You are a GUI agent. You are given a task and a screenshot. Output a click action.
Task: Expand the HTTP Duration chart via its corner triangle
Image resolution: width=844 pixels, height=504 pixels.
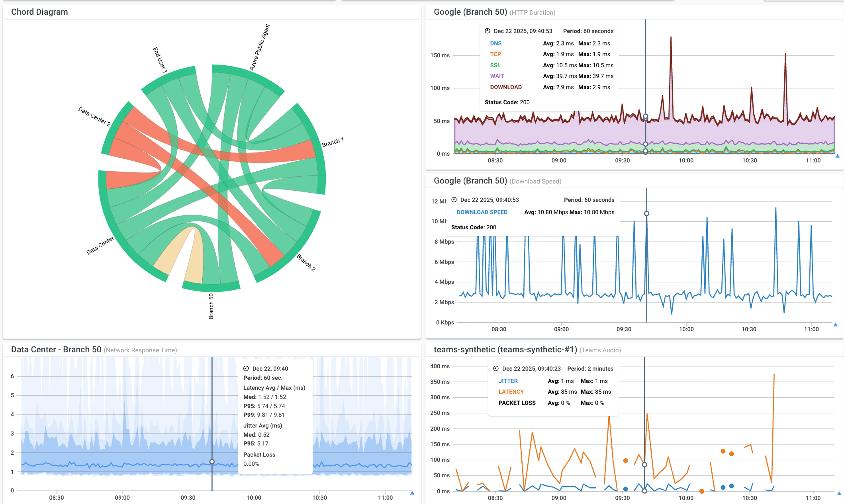tap(837, 156)
